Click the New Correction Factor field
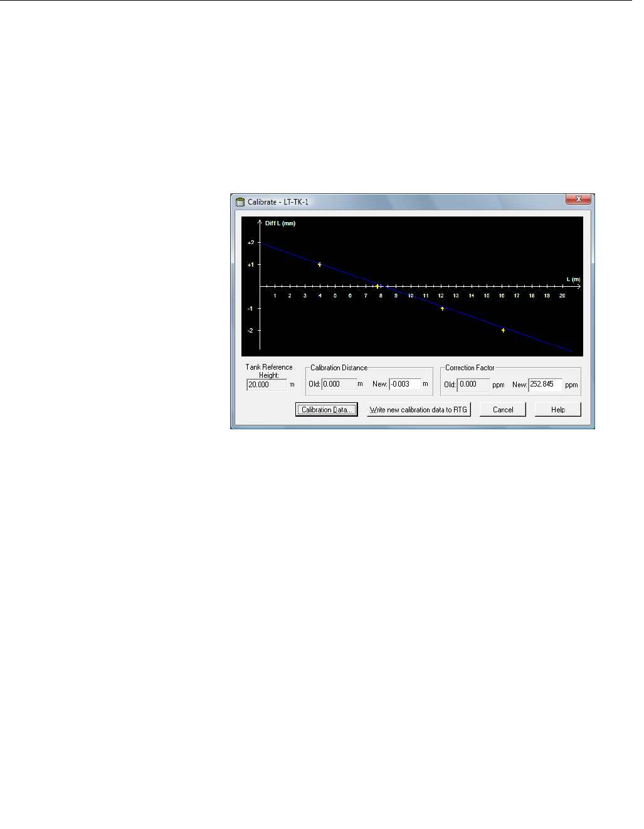Screen dimensions: 644x829 pyautogui.click(x=545, y=384)
